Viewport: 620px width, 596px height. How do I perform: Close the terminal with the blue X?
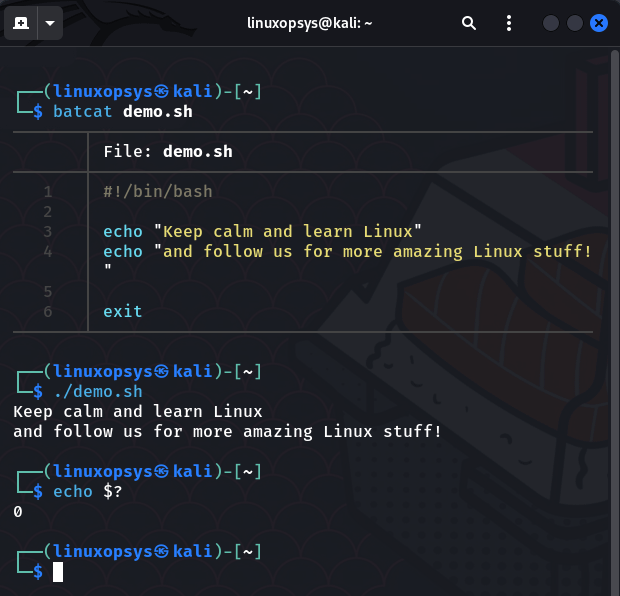point(599,23)
